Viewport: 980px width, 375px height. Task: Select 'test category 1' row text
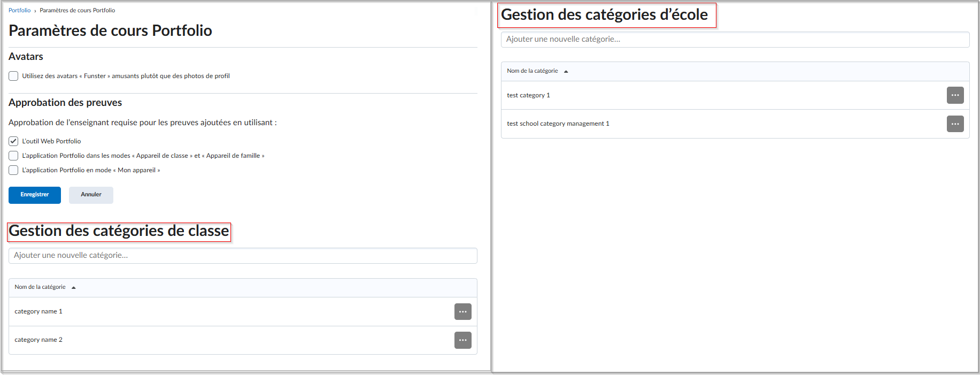coord(528,95)
